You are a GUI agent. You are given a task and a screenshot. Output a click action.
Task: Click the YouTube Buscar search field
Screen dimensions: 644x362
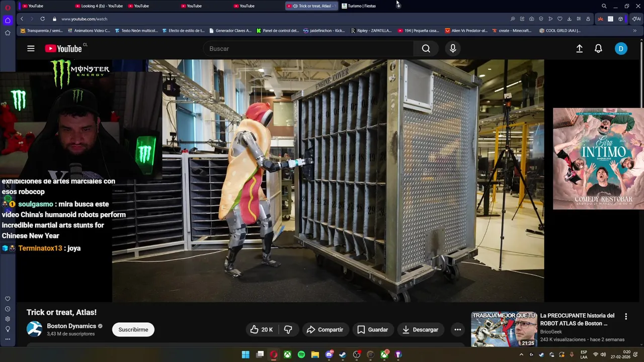pos(309,49)
